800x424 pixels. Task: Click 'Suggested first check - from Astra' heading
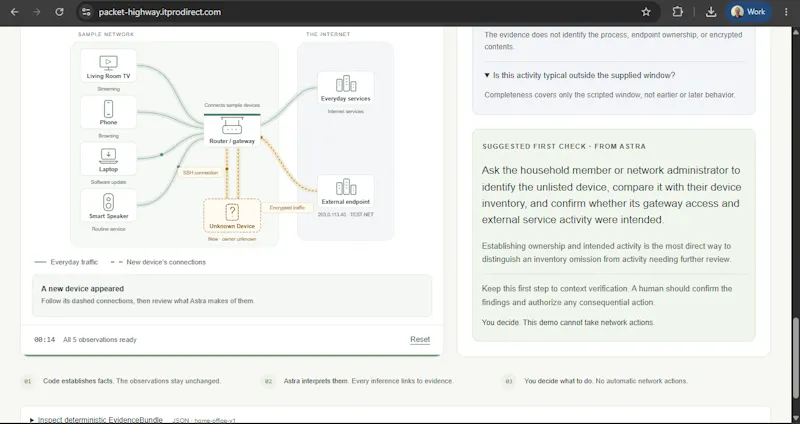tap(564, 146)
